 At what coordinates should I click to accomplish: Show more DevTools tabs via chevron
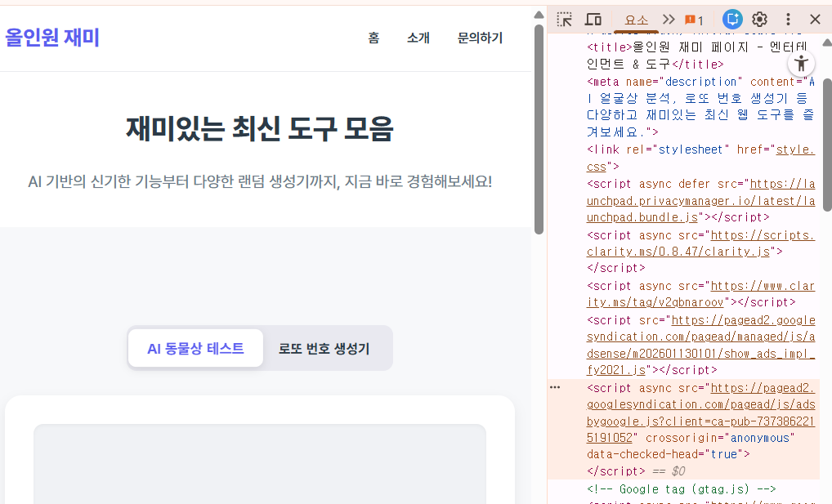[x=669, y=20]
